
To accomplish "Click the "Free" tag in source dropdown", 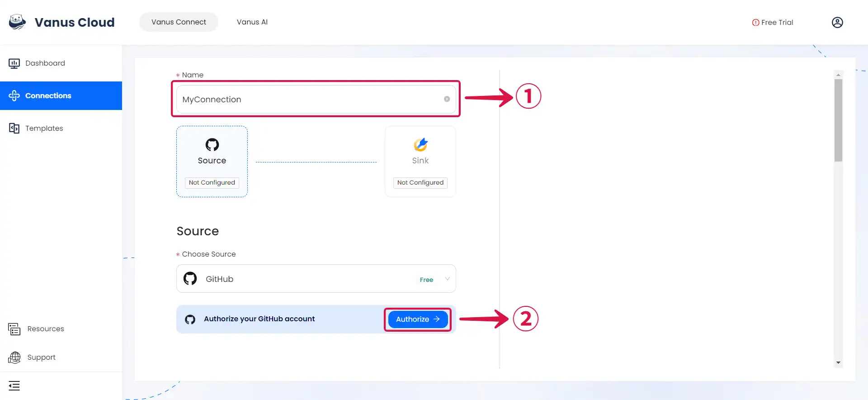I will (426, 280).
